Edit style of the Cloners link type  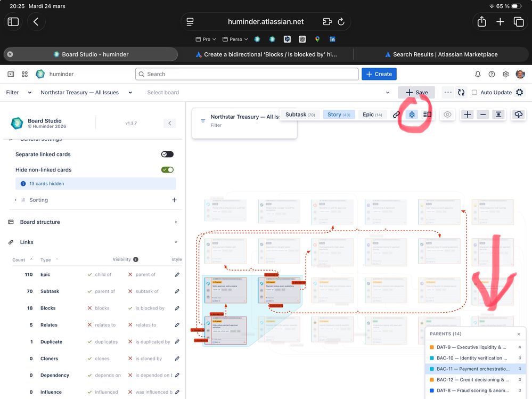pyautogui.click(x=177, y=359)
